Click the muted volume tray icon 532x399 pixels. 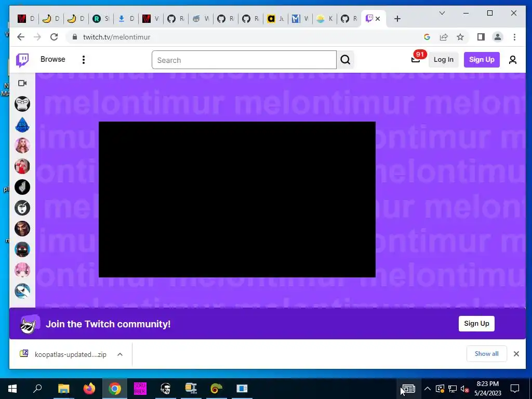pyautogui.click(x=465, y=389)
